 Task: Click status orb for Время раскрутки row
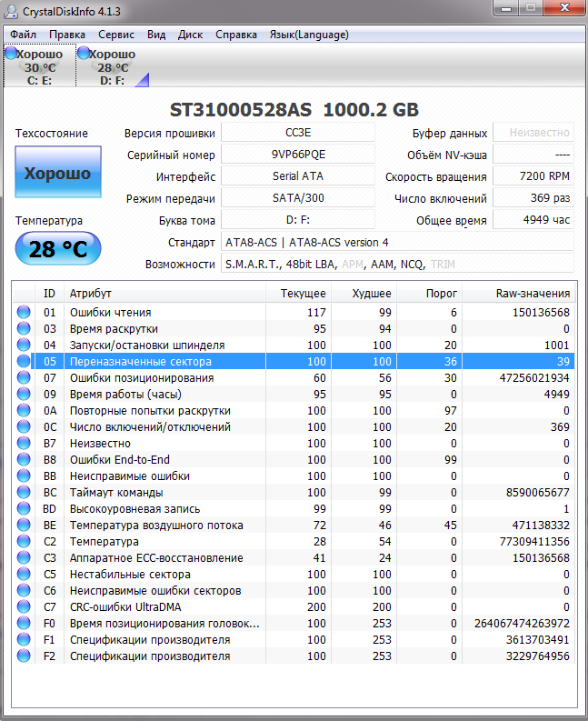pos(24,329)
